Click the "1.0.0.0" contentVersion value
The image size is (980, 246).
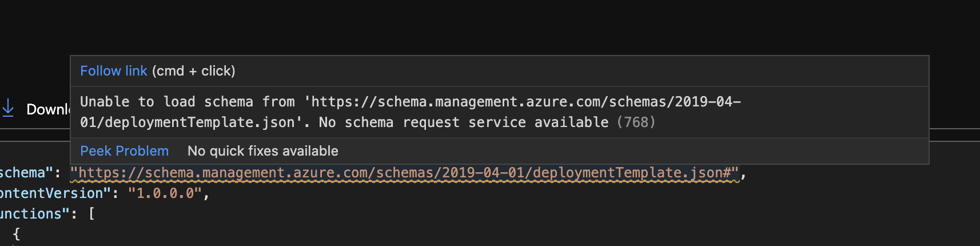pos(165,193)
